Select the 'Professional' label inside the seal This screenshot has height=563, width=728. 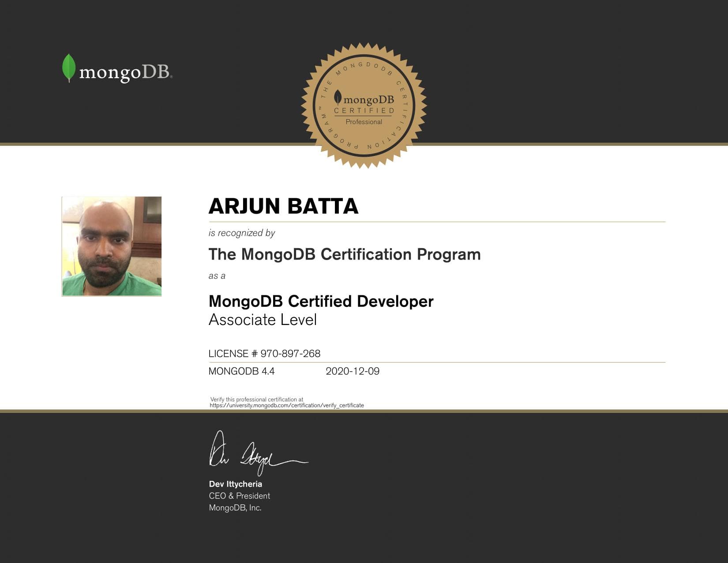tap(363, 121)
